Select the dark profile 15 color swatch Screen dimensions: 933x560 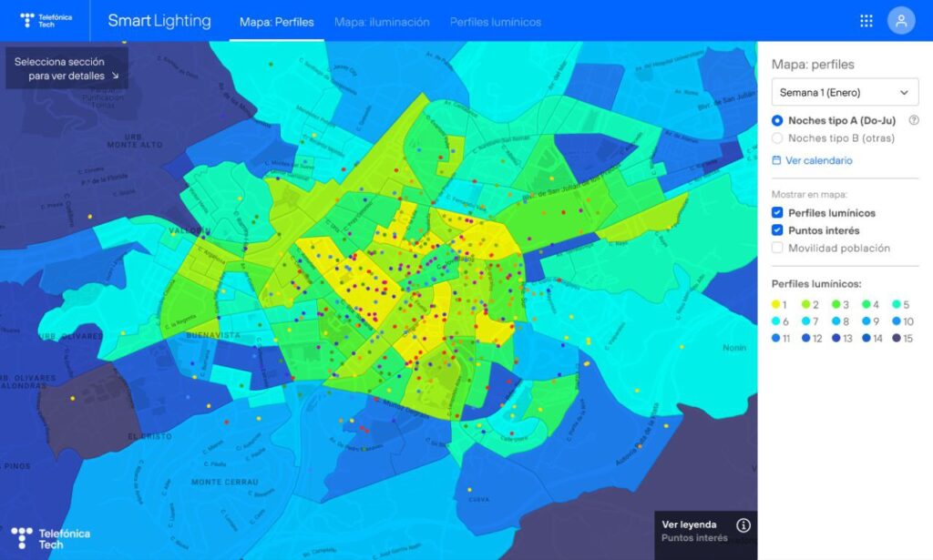click(x=897, y=338)
